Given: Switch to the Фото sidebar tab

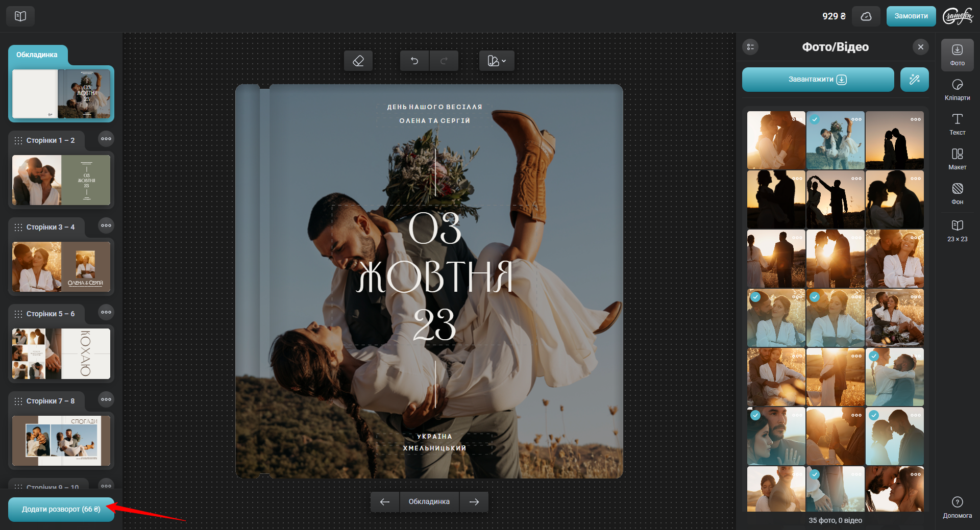Looking at the screenshot, I should pyautogui.click(x=957, y=55).
